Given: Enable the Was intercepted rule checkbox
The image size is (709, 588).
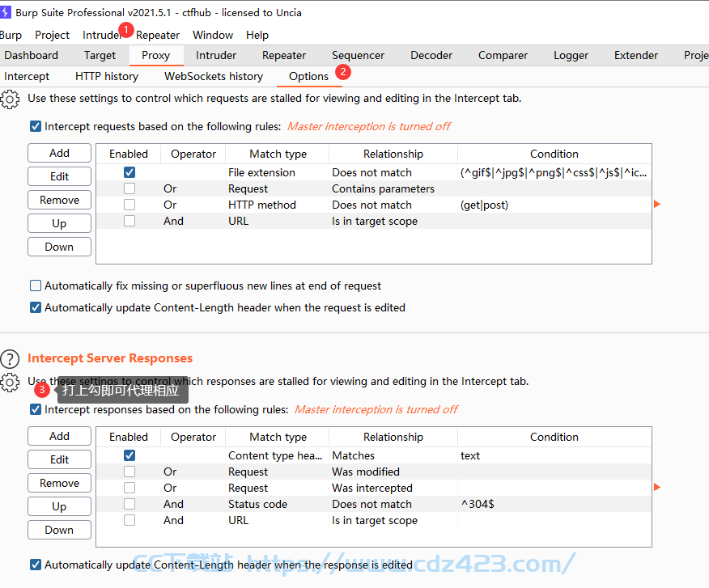Looking at the screenshot, I should coord(129,488).
